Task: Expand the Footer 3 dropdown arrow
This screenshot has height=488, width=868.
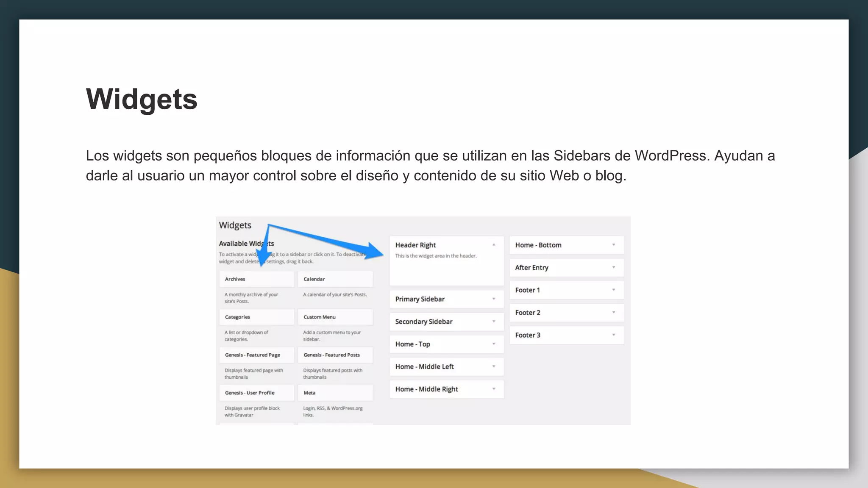Action: pos(614,335)
